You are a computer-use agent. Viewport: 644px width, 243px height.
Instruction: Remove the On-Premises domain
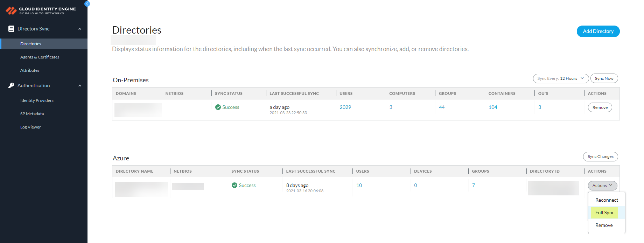(600, 107)
